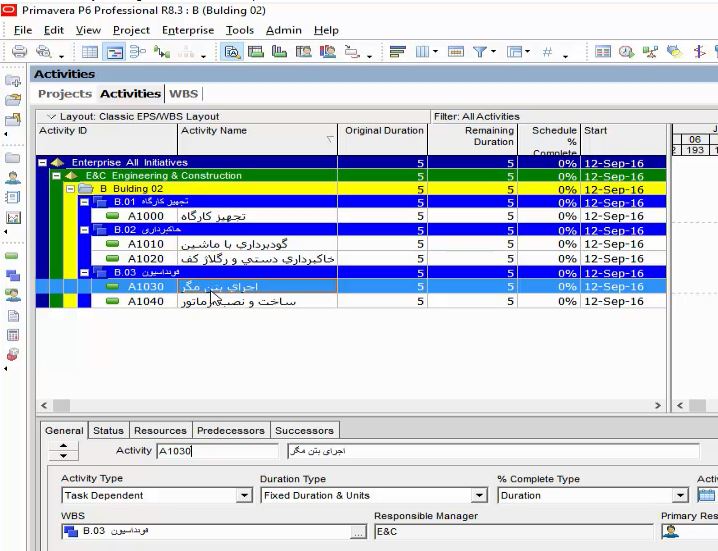Open the Bars settings icon

(397, 52)
